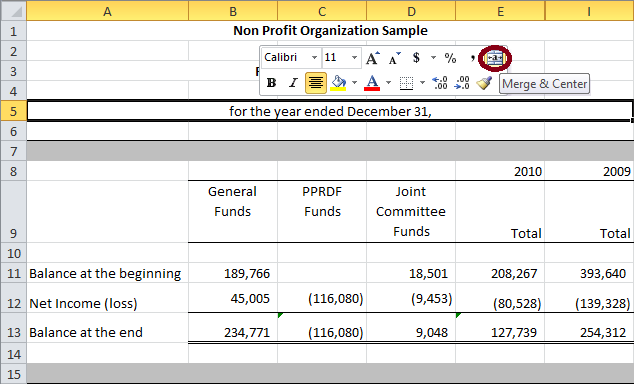Click the 2010 'Total' header cell
The height and width of the screenshot is (384, 634).
tap(500, 211)
